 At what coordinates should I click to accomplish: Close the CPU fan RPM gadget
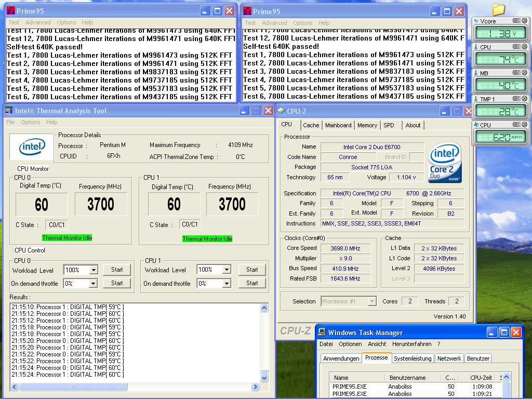pyautogui.click(x=525, y=125)
